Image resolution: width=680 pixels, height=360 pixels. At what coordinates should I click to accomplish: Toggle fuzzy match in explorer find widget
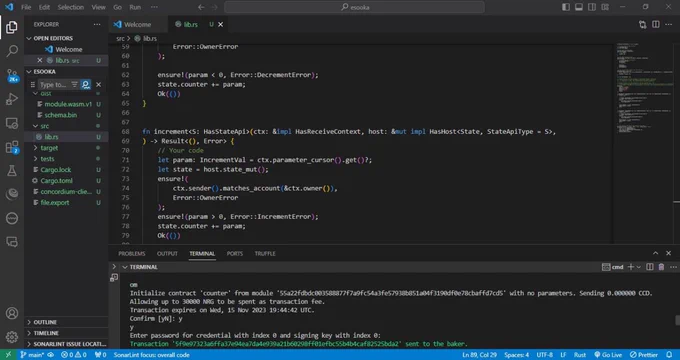pos(86,85)
